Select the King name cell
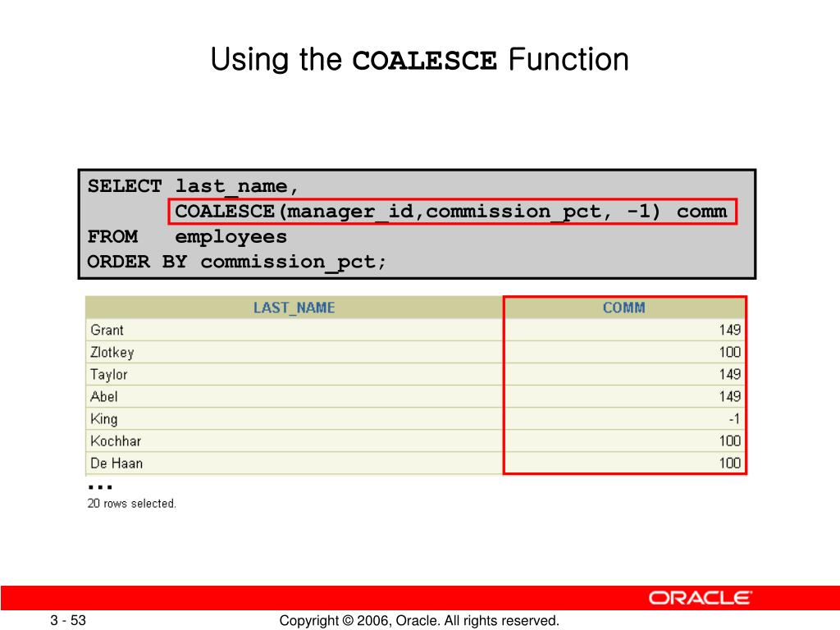 tap(294, 419)
